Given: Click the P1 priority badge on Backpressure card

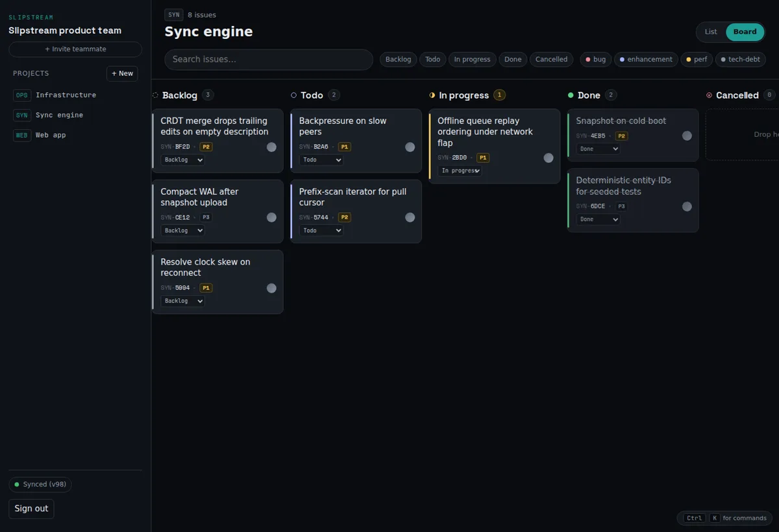Looking at the screenshot, I should point(344,147).
